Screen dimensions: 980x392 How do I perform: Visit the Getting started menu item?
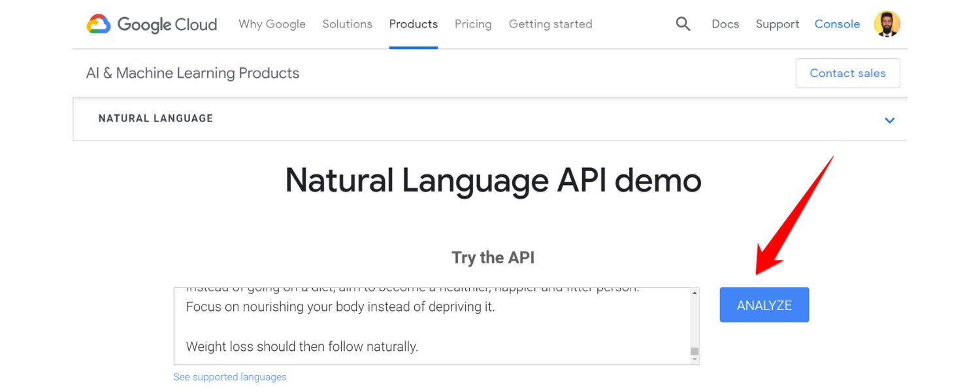550,24
